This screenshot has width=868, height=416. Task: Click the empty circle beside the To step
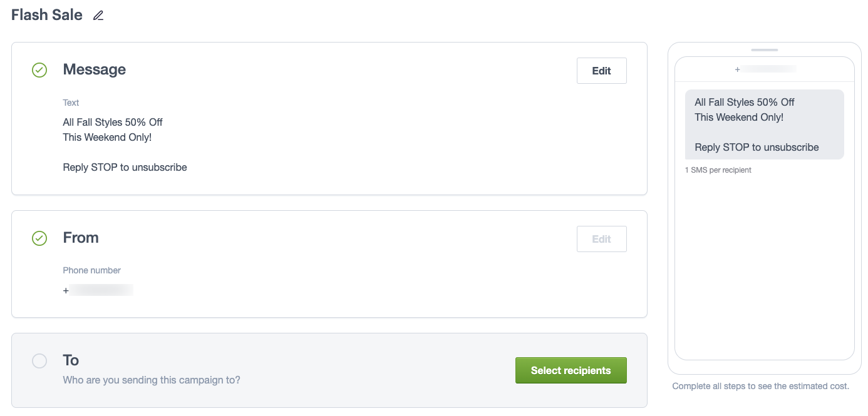tap(39, 361)
